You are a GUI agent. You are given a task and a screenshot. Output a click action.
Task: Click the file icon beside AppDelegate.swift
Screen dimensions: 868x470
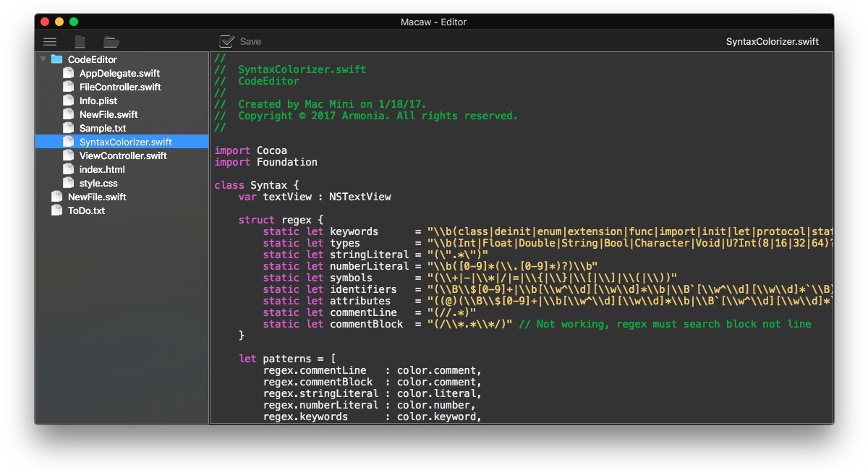[x=69, y=73]
